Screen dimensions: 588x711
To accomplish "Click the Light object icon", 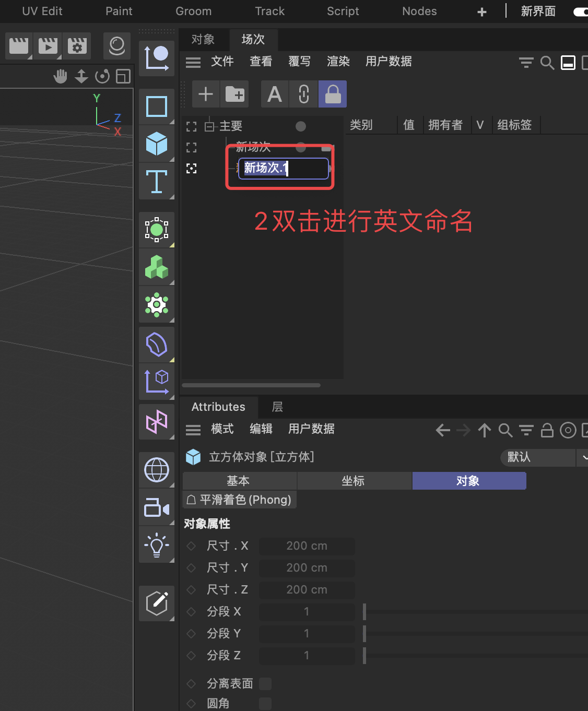I will pos(156,545).
